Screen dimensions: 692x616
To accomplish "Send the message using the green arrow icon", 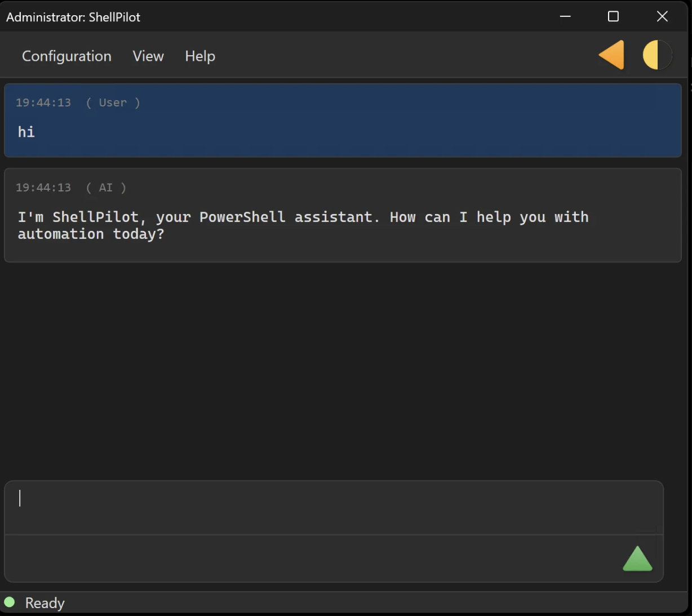I will click(x=638, y=559).
